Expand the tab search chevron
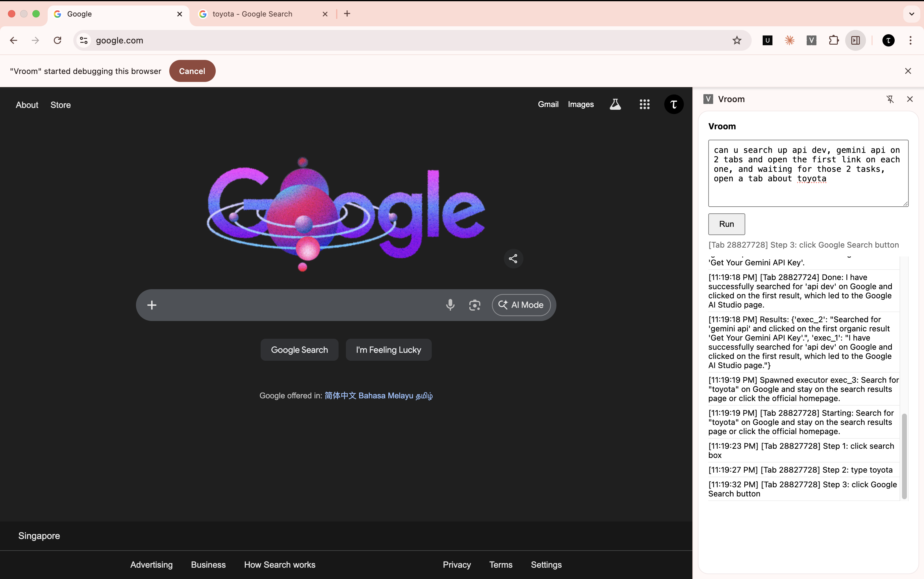924x579 pixels. (911, 14)
